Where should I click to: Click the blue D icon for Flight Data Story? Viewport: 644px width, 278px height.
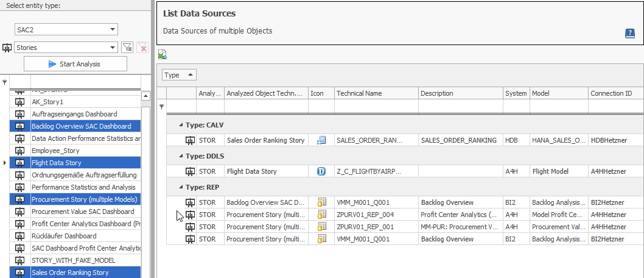pos(321,171)
